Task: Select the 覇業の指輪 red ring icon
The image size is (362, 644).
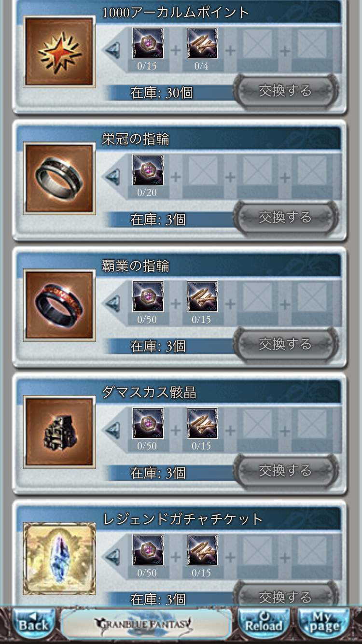Action: [x=59, y=305]
